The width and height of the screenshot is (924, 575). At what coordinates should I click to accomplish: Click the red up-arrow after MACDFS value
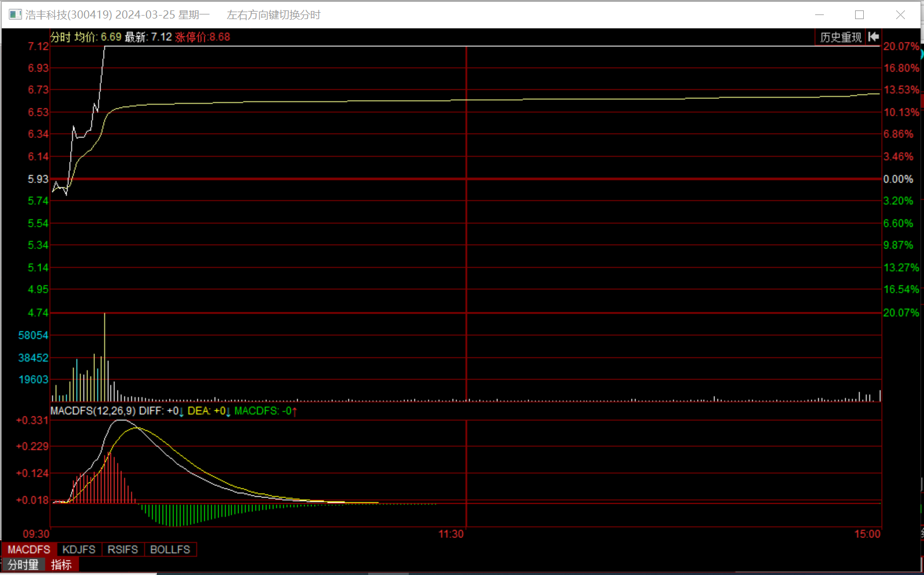click(x=295, y=411)
